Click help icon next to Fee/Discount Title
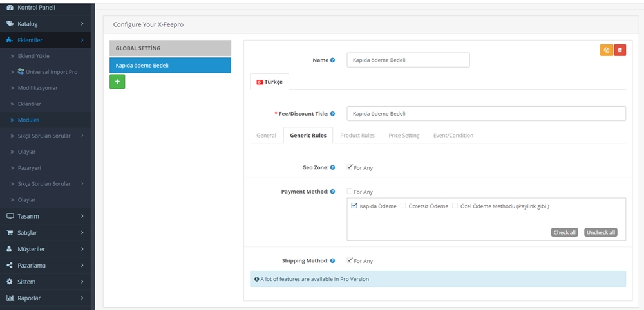This screenshot has height=310, width=644. click(333, 114)
